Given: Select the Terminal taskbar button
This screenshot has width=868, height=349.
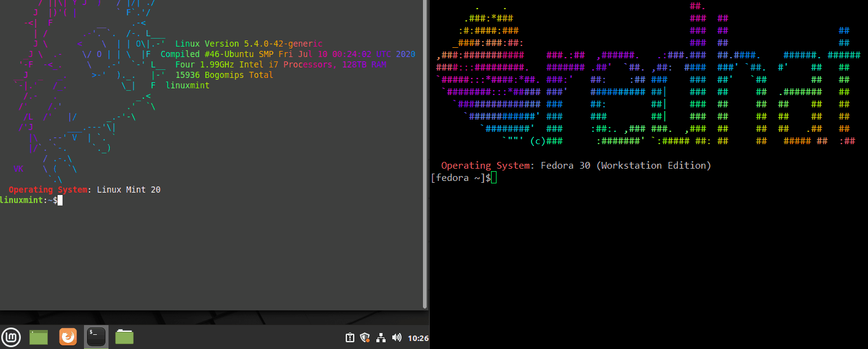Looking at the screenshot, I should point(96,337).
